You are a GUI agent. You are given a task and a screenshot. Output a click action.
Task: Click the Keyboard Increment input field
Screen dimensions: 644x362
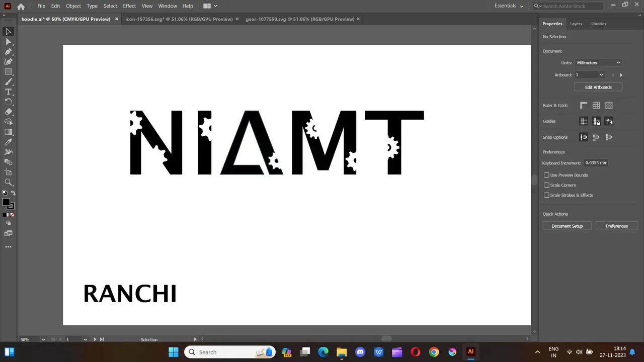tap(596, 163)
